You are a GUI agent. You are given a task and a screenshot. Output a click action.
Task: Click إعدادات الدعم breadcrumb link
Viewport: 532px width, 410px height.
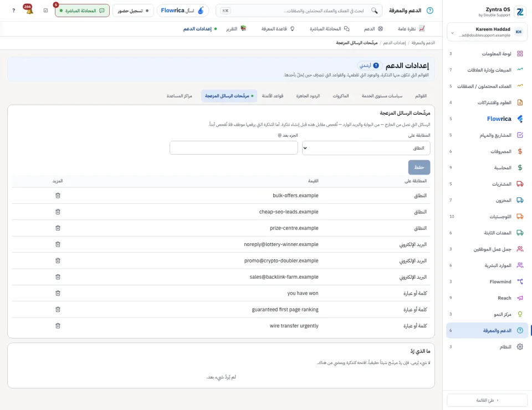(394, 43)
